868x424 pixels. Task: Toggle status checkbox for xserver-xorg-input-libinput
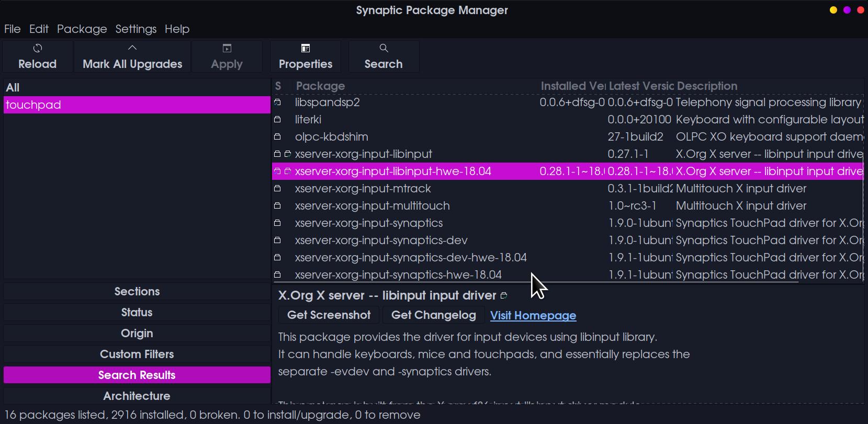[x=277, y=154]
